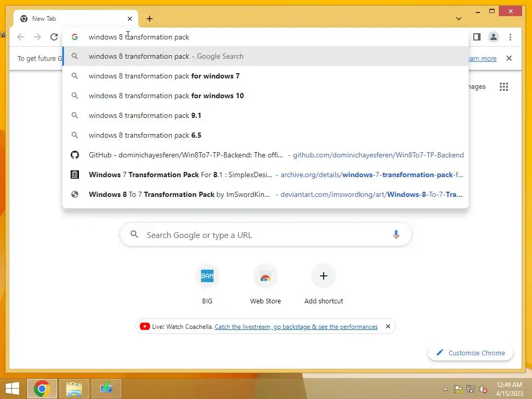Click the Chrome taskbar icon
532x399 pixels.
(42, 389)
